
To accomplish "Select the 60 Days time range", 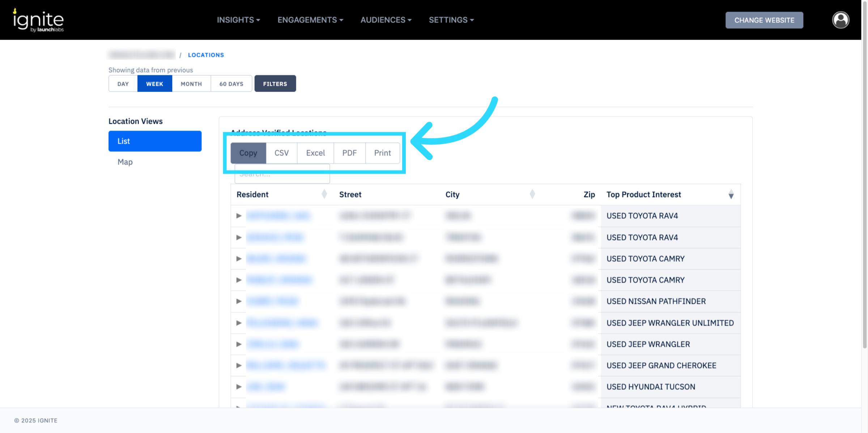I will tap(231, 84).
